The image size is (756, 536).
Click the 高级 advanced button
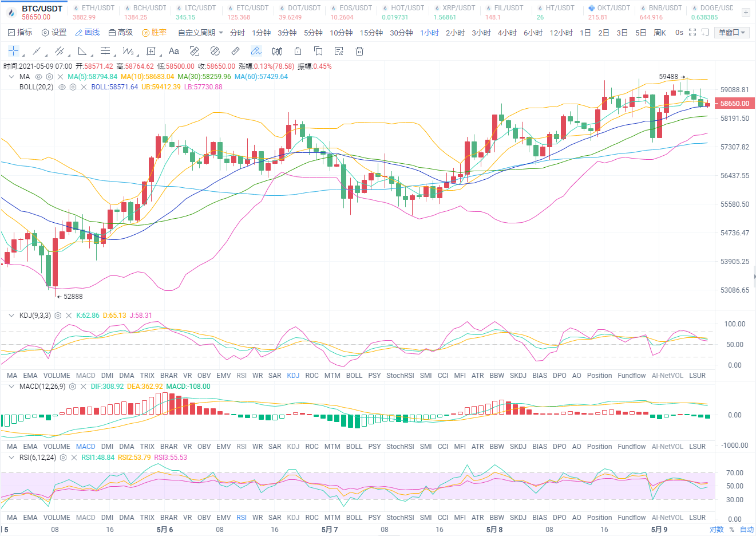[x=121, y=33]
